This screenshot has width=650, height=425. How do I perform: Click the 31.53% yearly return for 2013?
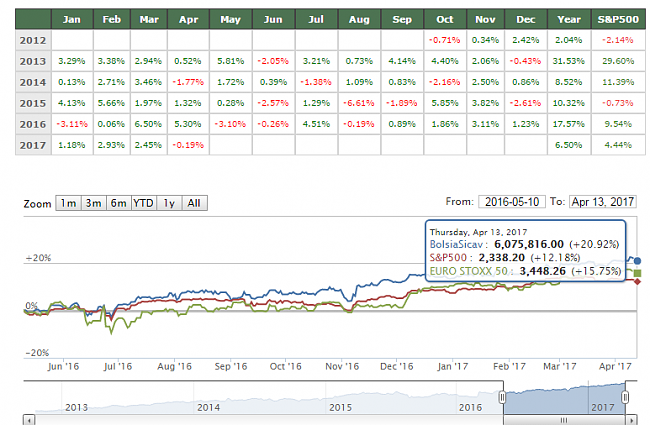click(x=569, y=61)
